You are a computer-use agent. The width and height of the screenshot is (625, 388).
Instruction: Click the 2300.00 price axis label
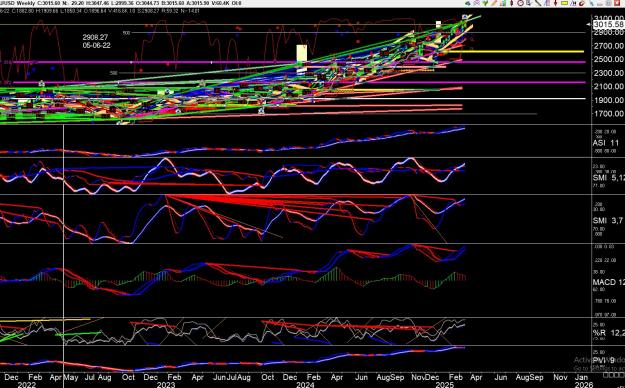[x=609, y=73]
